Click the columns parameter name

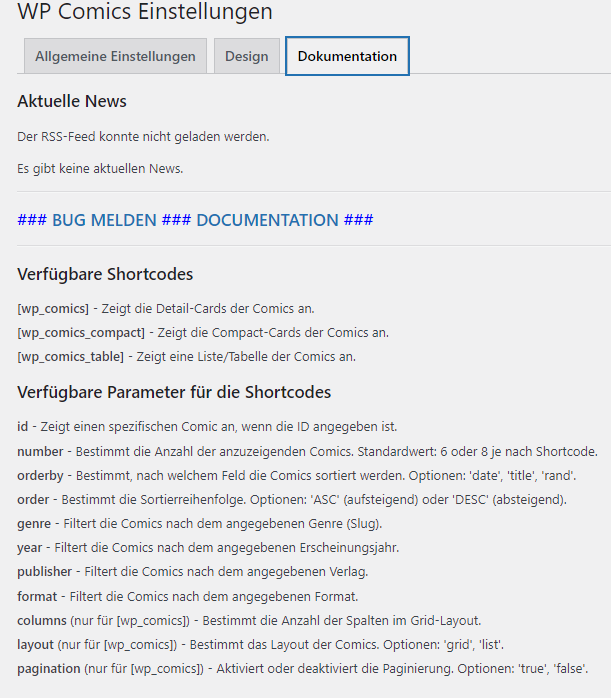[x=42, y=621]
